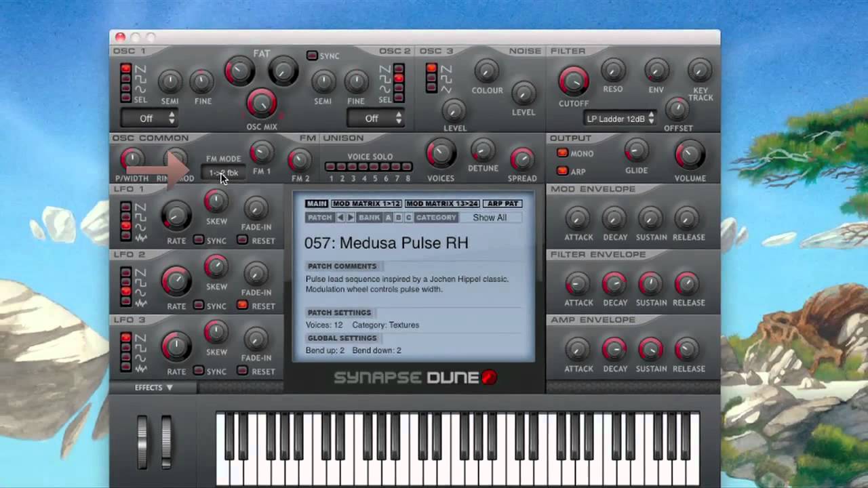
Task: Switch to the MAIN display tab
Action: point(317,203)
